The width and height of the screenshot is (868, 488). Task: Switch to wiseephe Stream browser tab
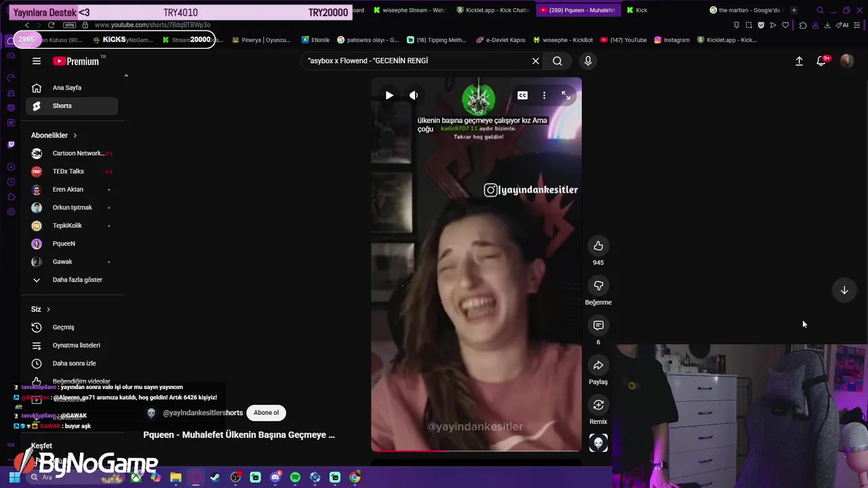pyautogui.click(x=408, y=10)
